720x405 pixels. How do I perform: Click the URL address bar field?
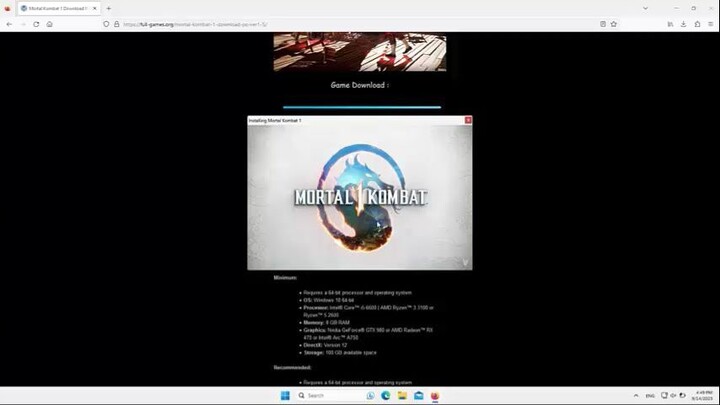(358, 24)
